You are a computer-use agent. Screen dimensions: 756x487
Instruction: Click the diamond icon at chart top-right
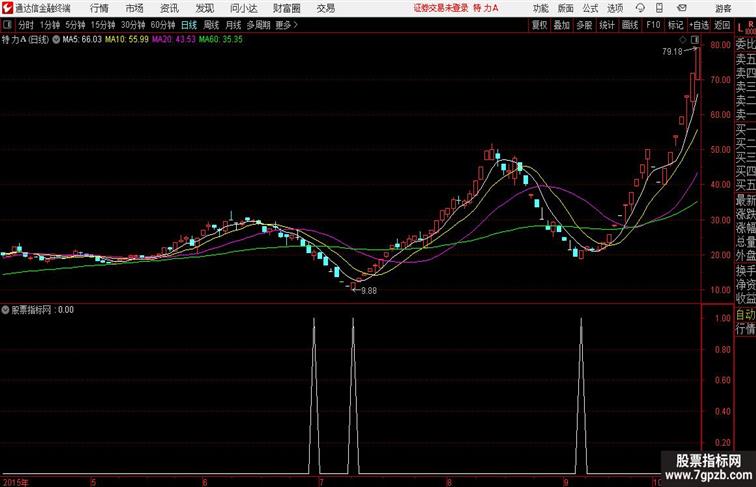pyautogui.click(x=683, y=39)
